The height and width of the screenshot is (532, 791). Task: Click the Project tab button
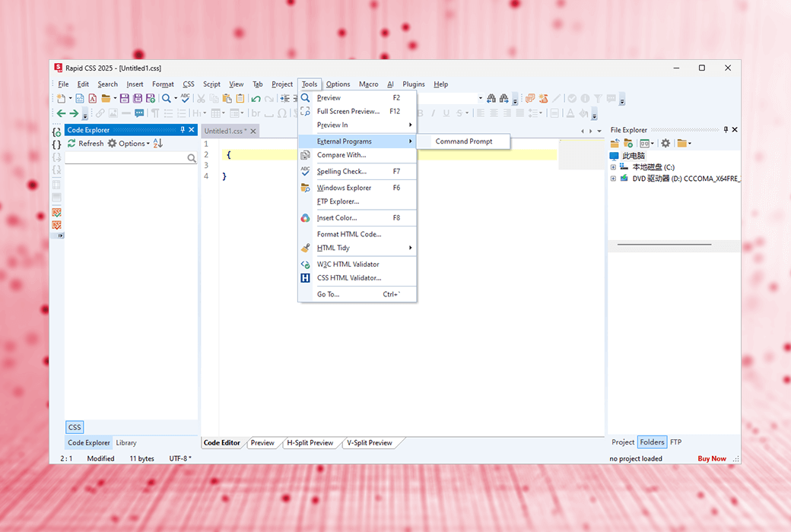pyautogui.click(x=623, y=442)
